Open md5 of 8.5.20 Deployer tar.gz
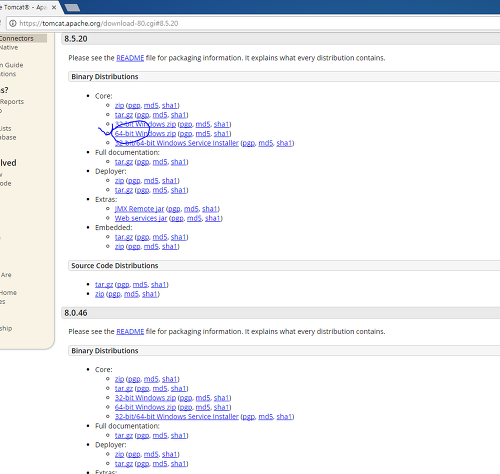The width and height of the screenshot is (500, 474). [160, 190]
